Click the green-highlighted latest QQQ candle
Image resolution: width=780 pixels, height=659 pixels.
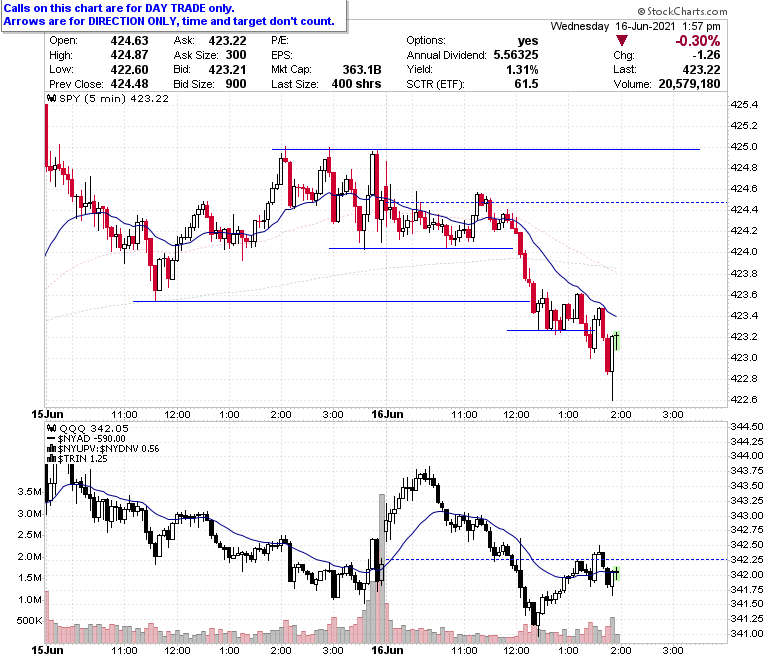617,573
